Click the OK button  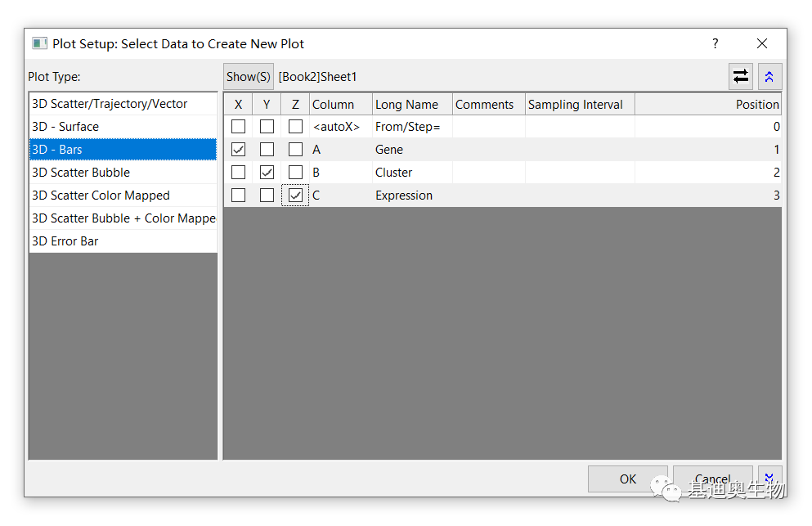627,479
